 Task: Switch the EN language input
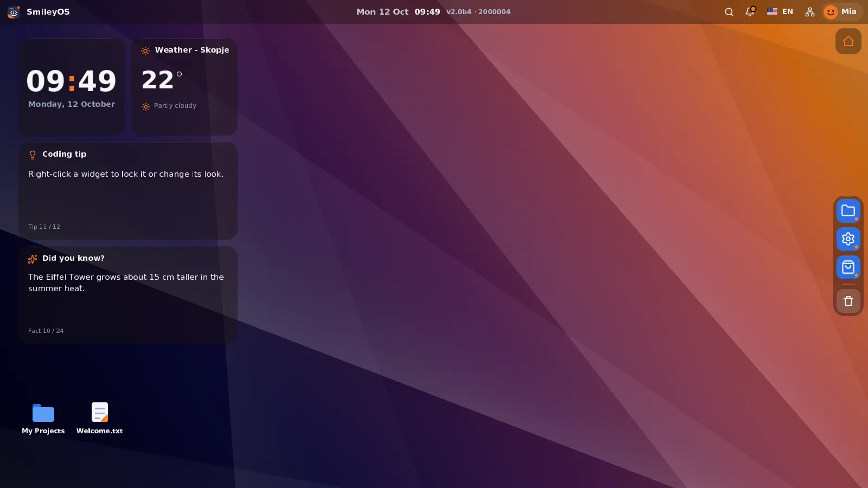coord(780,12)
